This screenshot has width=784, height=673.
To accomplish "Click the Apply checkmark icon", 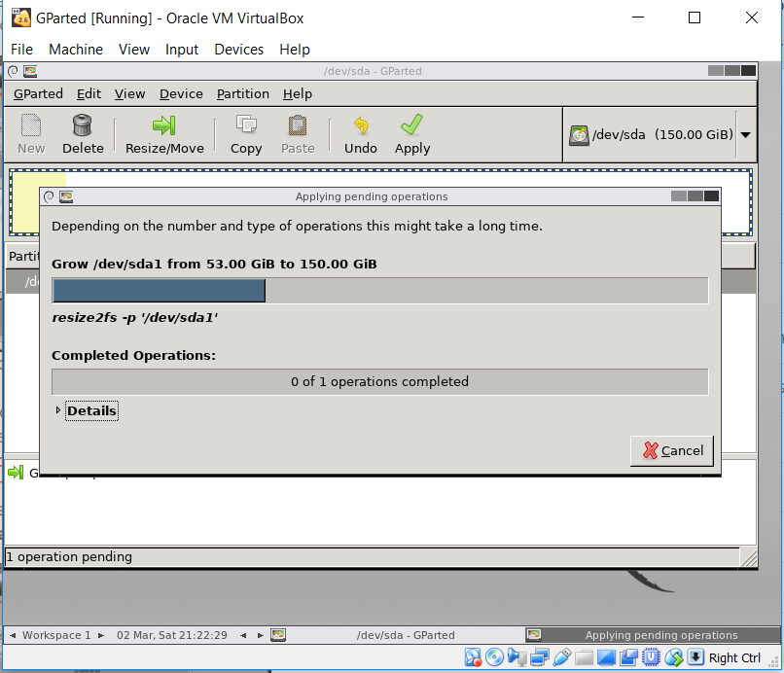I will (x=411, y=133).
